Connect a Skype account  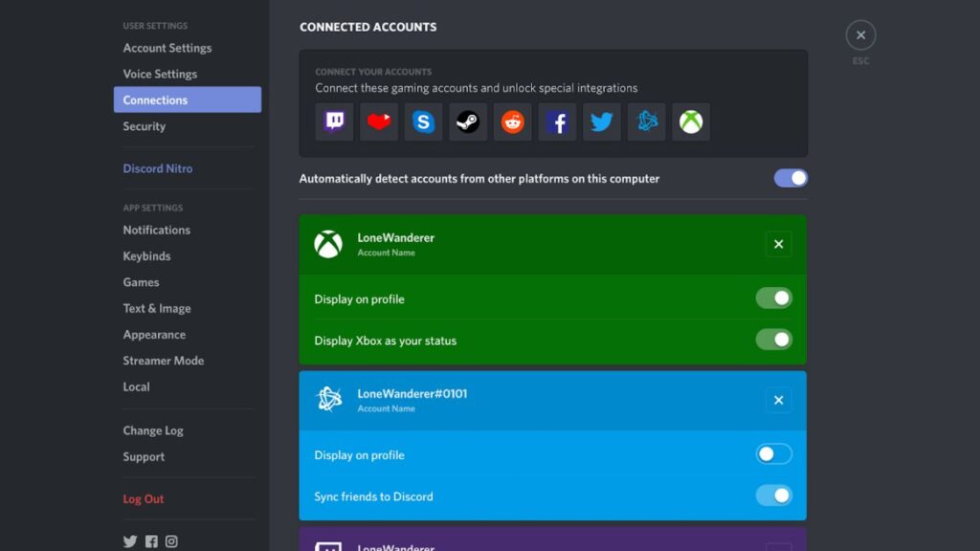(422, 121)
